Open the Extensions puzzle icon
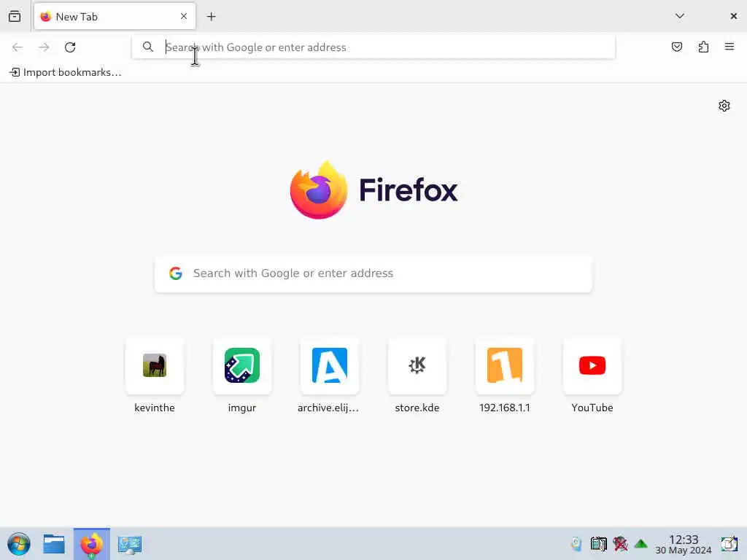 point(703,47)
